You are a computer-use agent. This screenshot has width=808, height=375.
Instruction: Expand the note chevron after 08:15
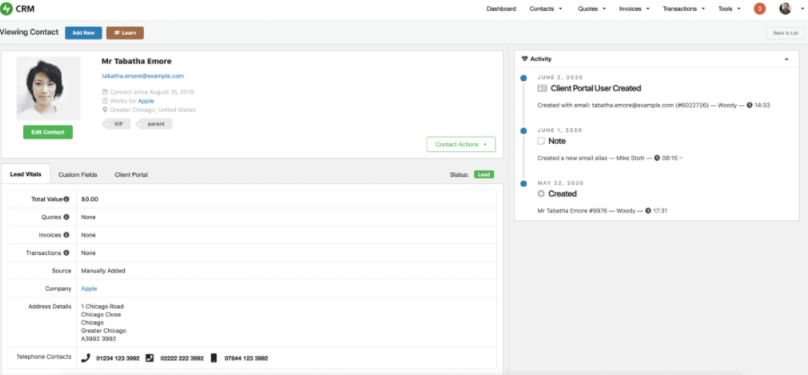[681, 158]
